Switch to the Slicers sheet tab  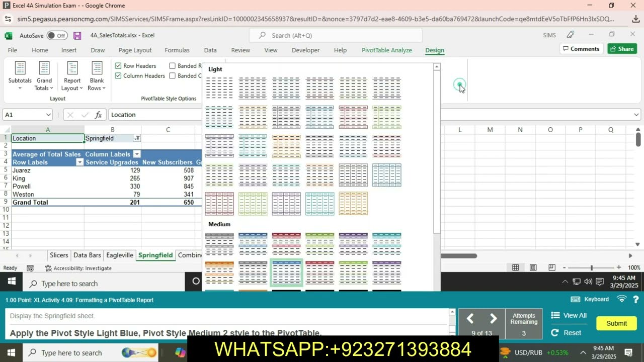[59, 255]
